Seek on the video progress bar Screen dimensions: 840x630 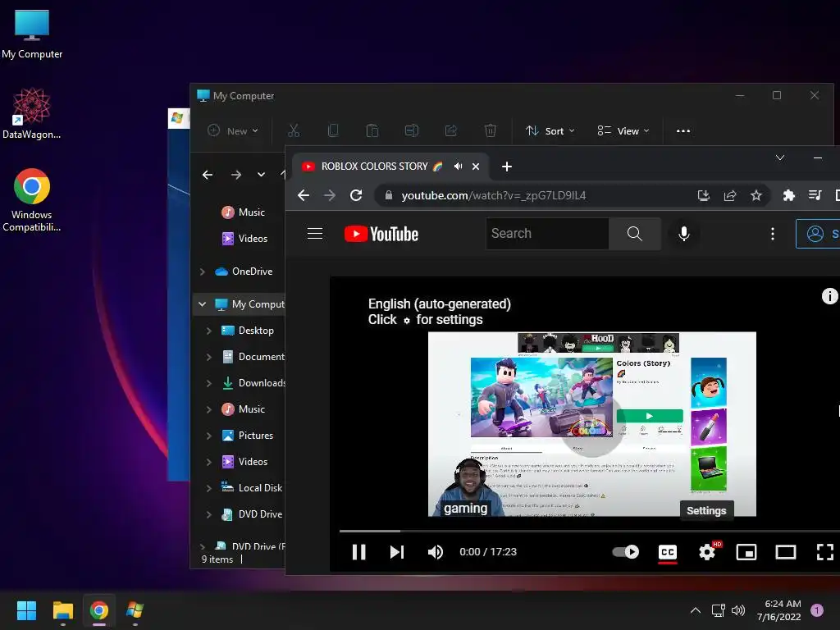(589, 531)
